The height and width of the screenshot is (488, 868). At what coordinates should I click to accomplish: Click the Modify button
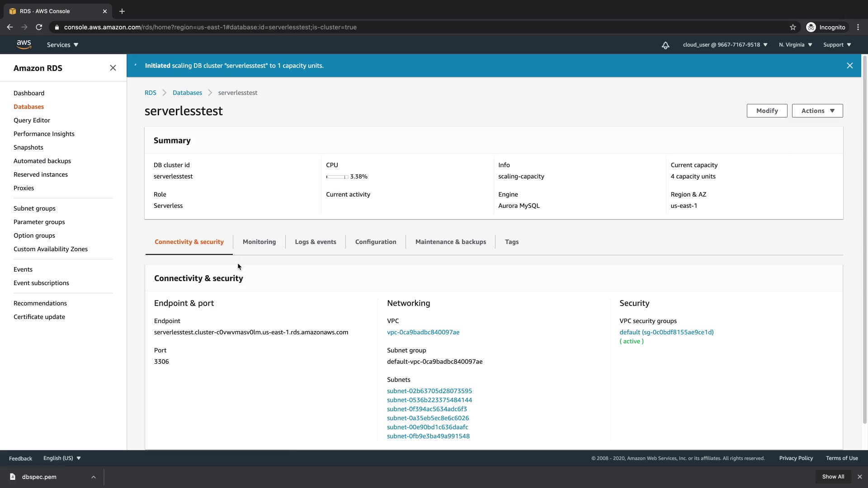tap(767, 111)
